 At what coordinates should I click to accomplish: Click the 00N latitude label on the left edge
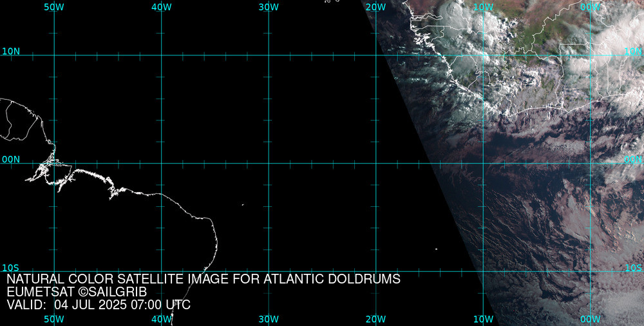[11, 160]
